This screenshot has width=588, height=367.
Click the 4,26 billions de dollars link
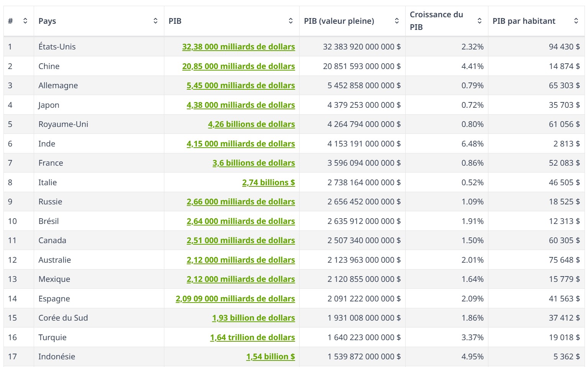(x=252, y=124)
